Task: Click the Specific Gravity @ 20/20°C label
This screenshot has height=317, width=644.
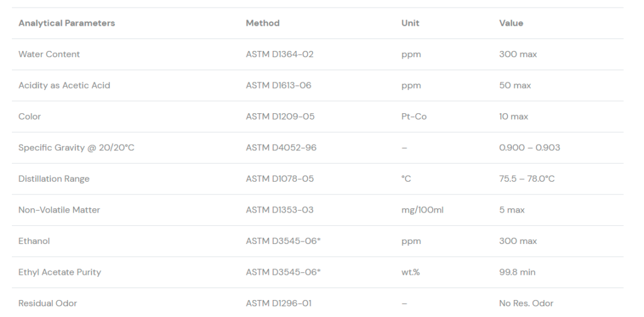Action: pyautogui.click(x=77, y=148)
